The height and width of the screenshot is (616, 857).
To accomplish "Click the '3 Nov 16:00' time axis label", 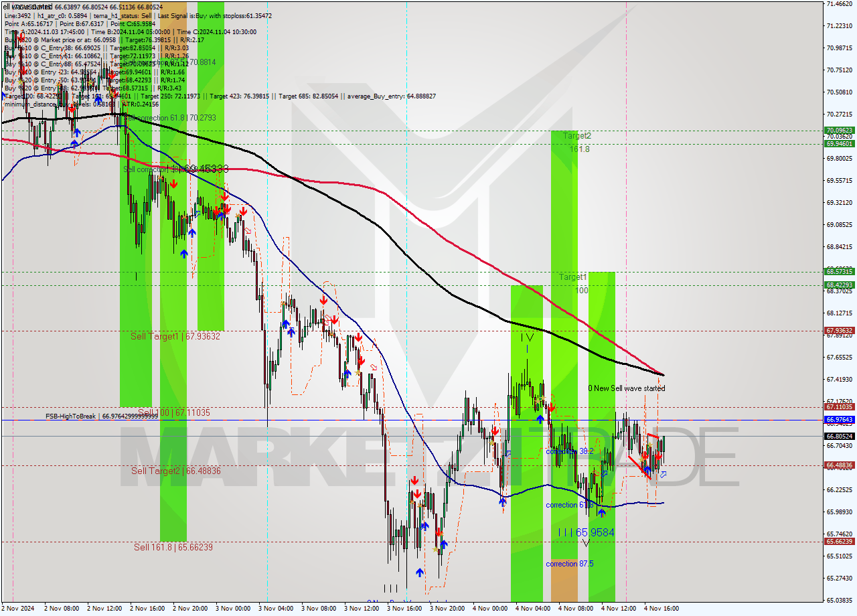I will [404, 609].
